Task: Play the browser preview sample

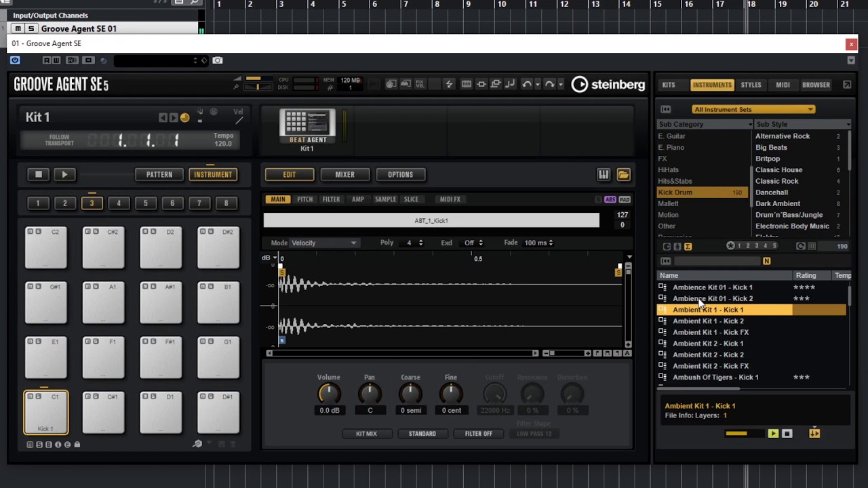Action: (773, 434)
